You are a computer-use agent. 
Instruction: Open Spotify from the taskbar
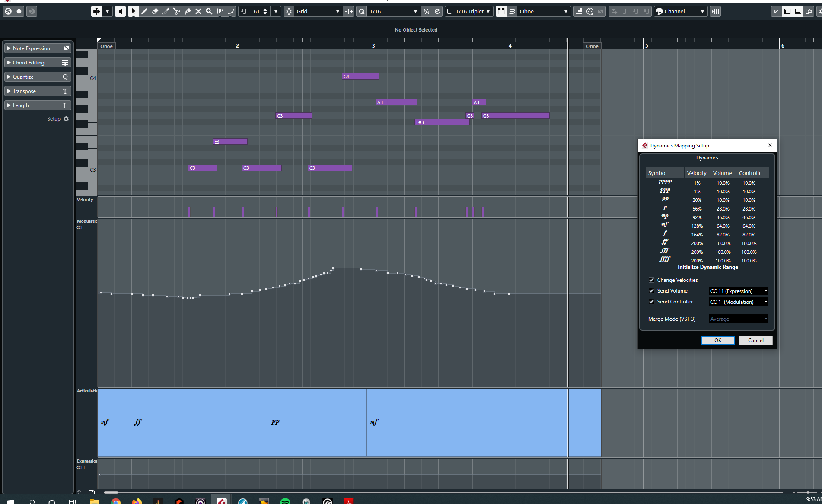pos(285,501)
